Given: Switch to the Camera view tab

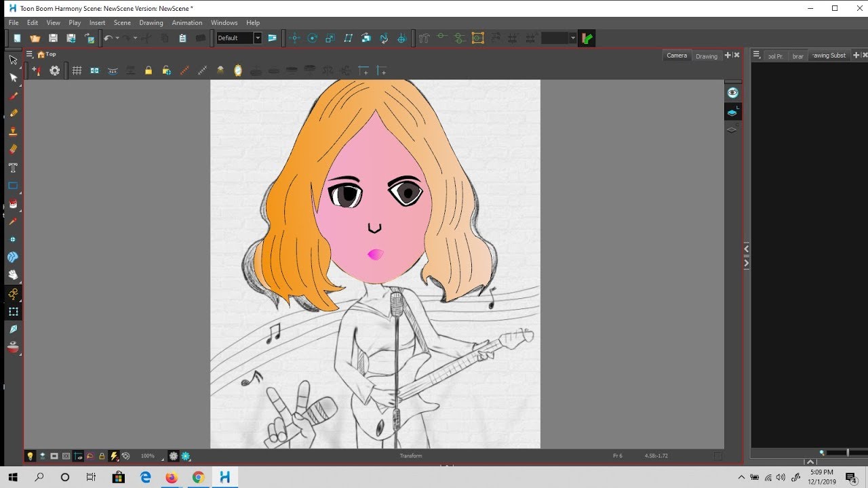Looking at the screenshot, I should [x=677, y=56].
